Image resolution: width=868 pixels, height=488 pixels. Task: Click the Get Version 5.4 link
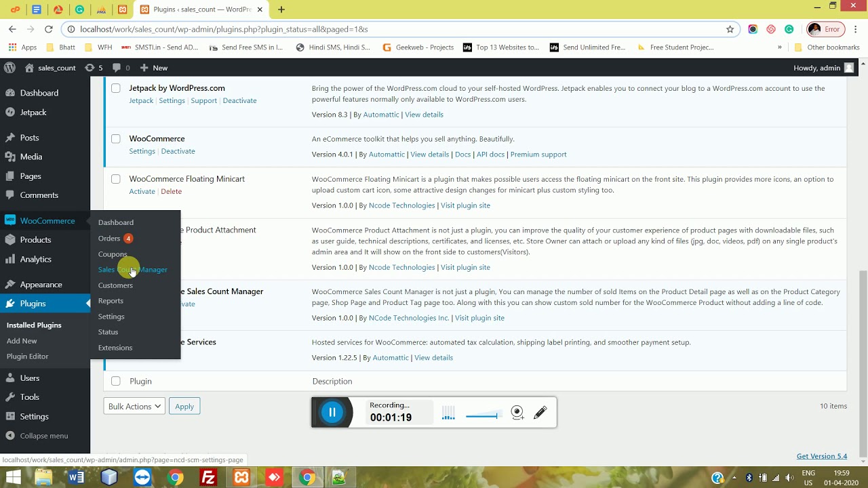pyautogui.click(x=822, y=456)
